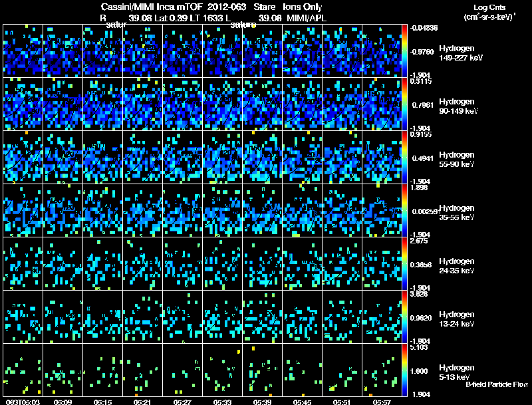This screenshot has height=405, width=532.
Task: Select the 05:57 panel in the 5-13 keV row
Action: tap(382, 370)
